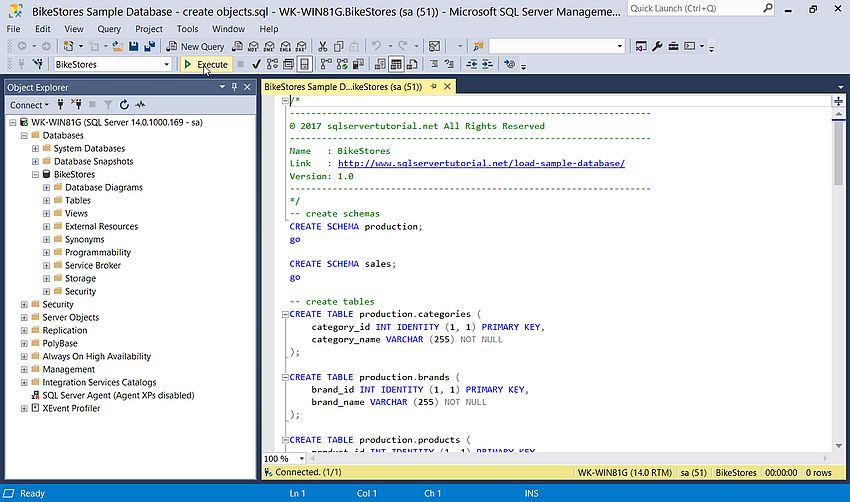
Task: Open the File menu
Action: coord(14,29)
